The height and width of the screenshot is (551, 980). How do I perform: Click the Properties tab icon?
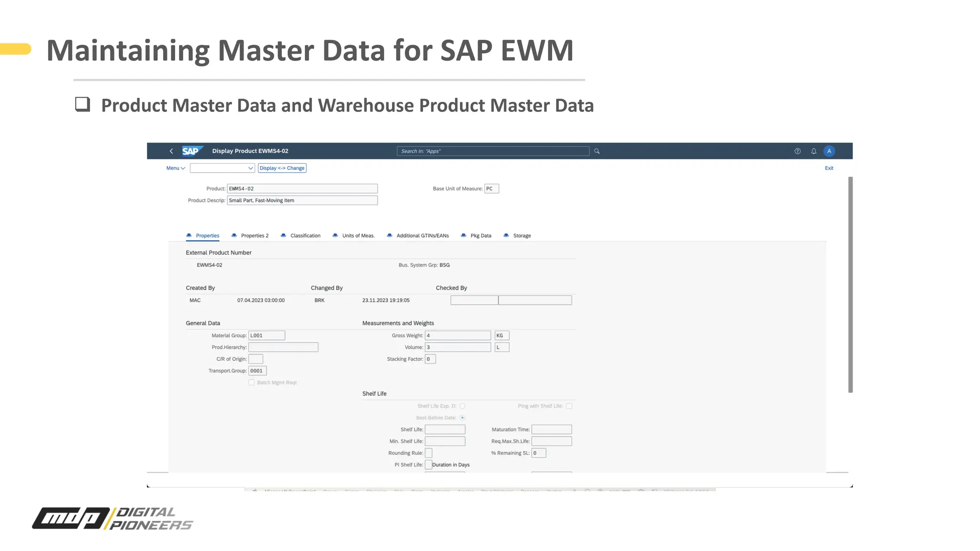tap(189, 235)
